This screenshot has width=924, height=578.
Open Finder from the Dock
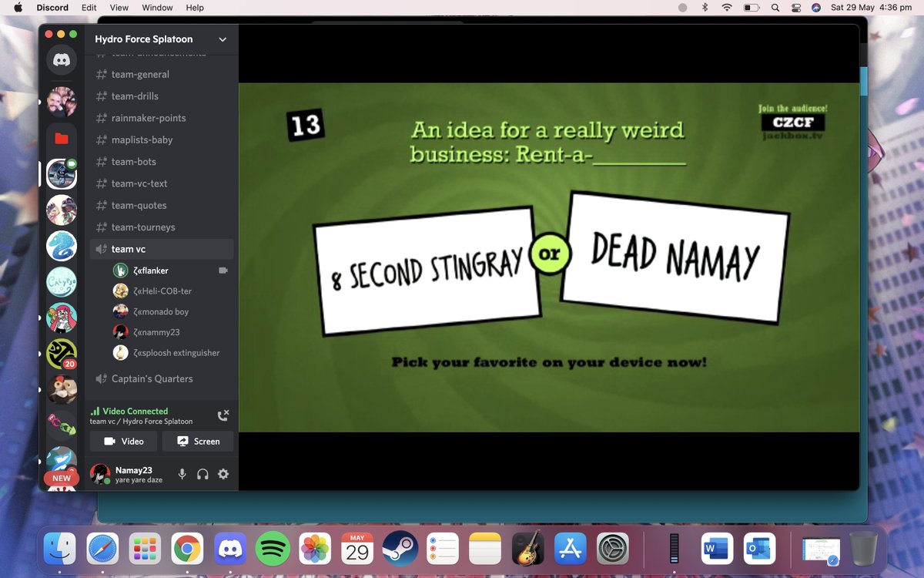(x=59, y=549)
